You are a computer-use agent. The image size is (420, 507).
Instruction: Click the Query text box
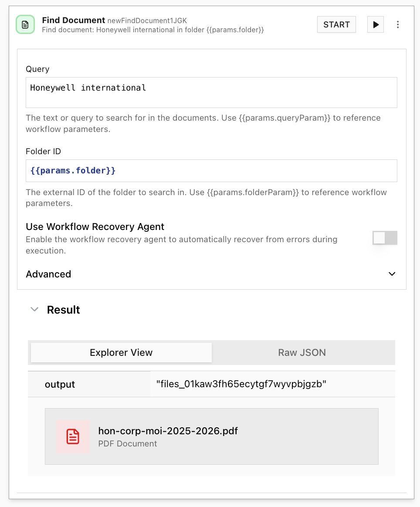tap(212, 92)
